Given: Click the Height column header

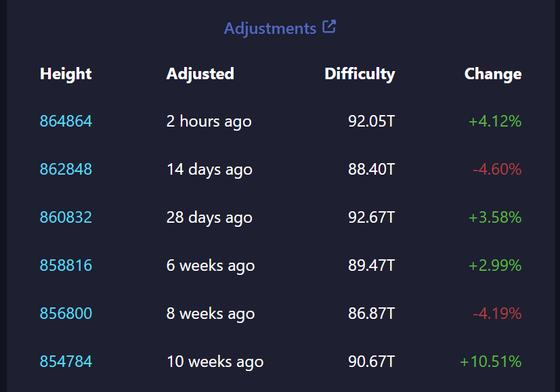Looking at the screenshot, I should 66,74.
